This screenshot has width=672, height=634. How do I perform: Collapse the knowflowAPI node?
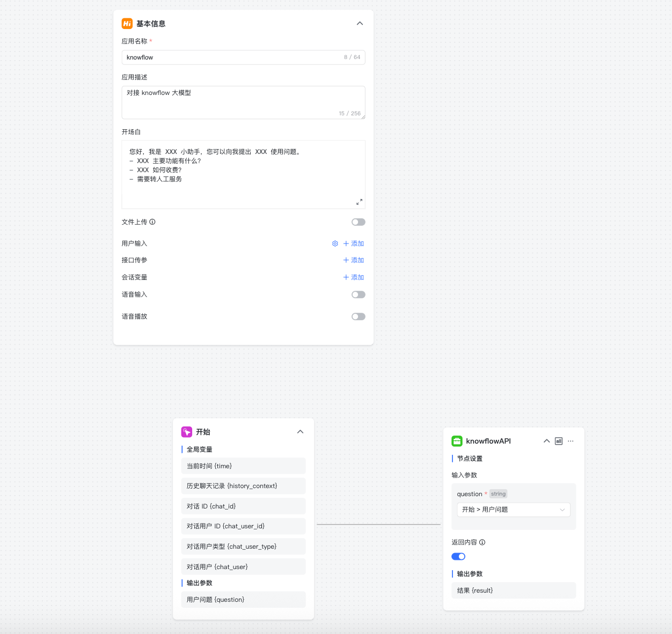tap(546, 441)
